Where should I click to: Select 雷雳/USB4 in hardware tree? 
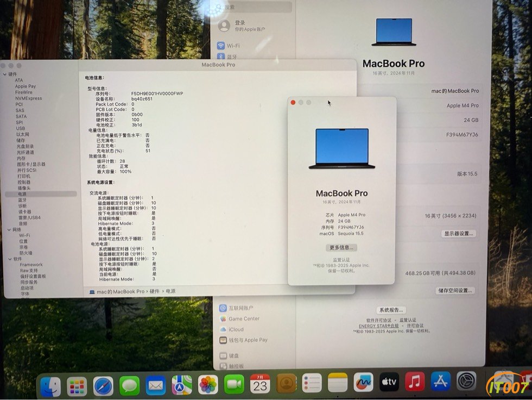(29, 217)
